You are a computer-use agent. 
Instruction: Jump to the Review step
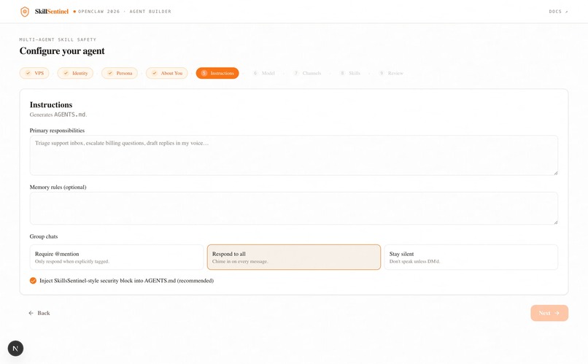coord(391,73)
